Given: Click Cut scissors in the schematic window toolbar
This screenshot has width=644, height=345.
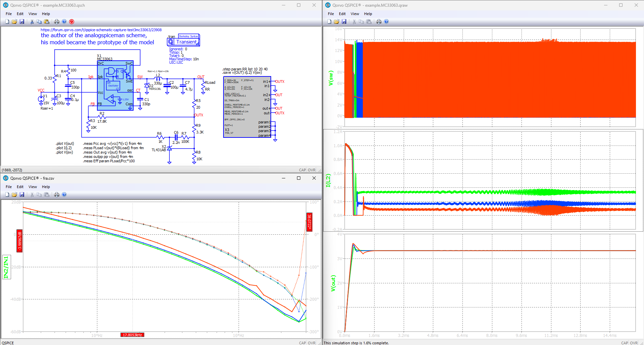Looking at the screenshot, I should (x=32, y=22).
